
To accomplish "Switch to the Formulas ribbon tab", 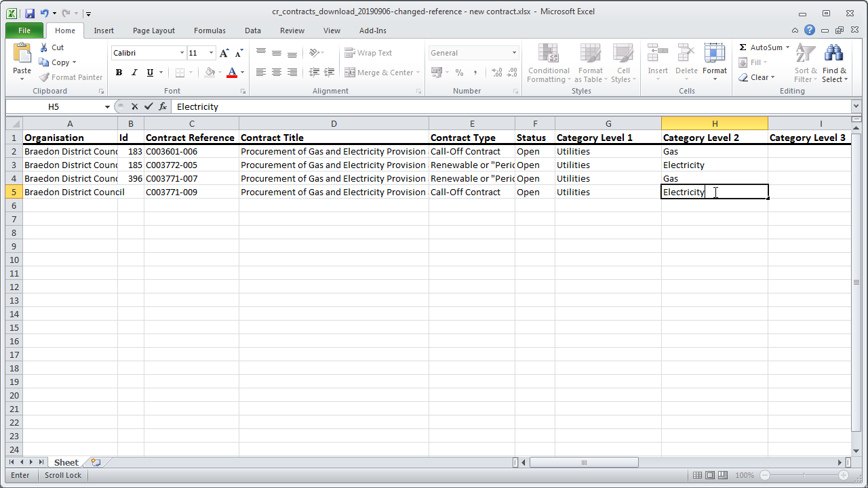I will 210,30.
